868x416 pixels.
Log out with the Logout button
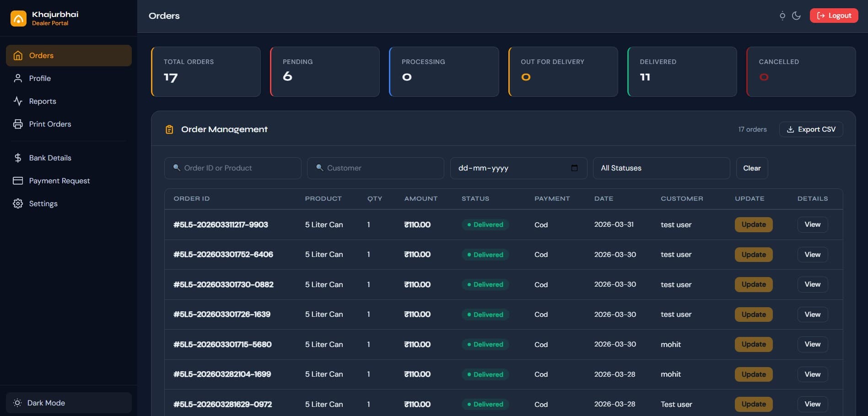tap(834, 16)
